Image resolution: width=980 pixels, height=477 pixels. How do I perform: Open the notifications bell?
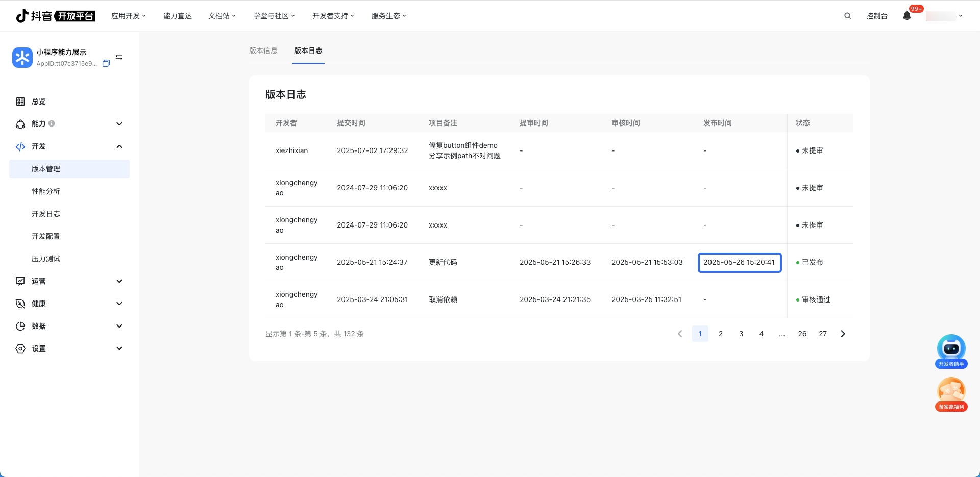[x=907, y=16]
